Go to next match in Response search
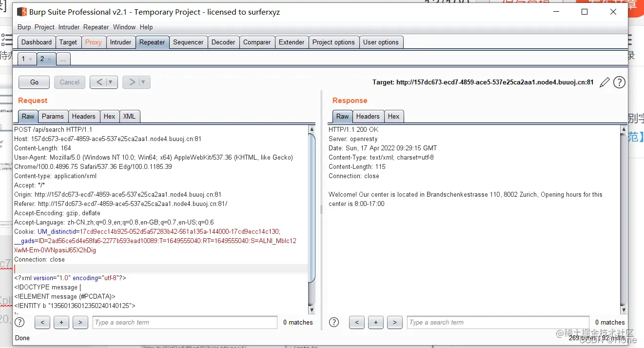 pyautogui.click(x=394, y=322)
